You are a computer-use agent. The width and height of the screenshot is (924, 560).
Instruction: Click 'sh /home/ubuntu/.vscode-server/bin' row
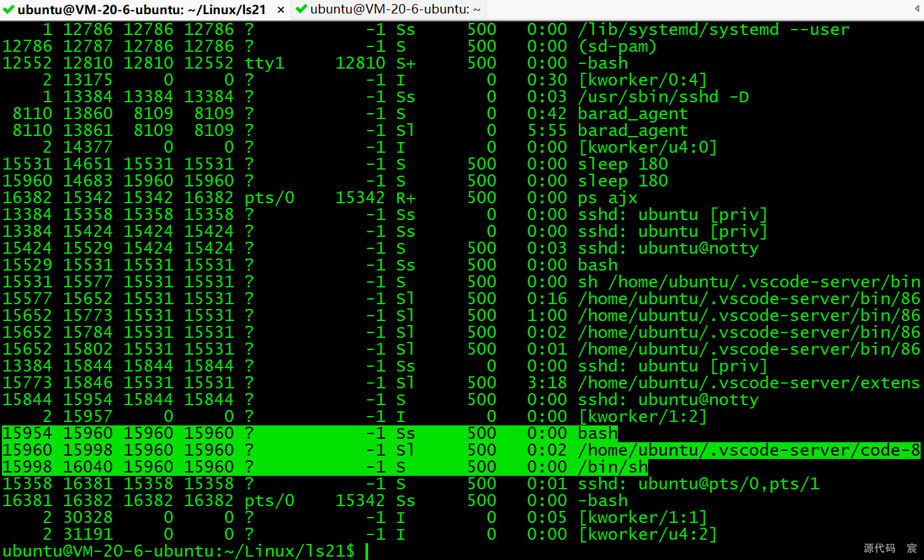pos(461,282)
